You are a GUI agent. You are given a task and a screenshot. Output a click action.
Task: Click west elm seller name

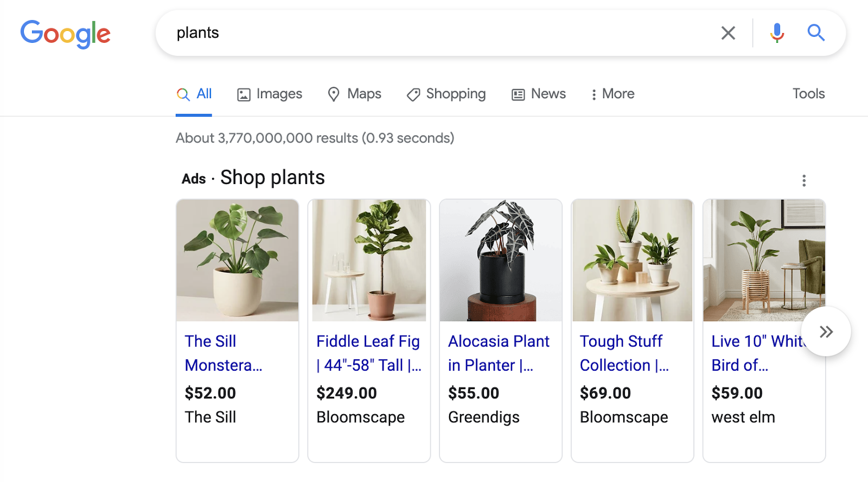point(743,417)
